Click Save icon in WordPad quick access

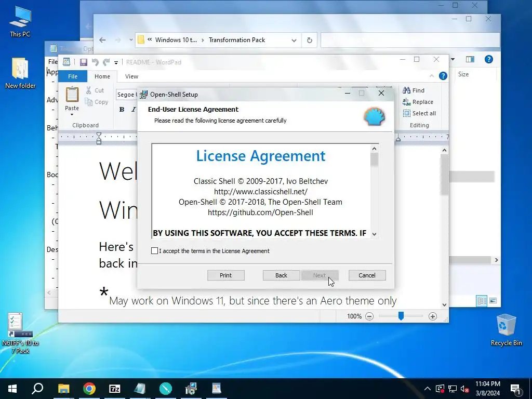pyautogui.click(x=84, y=62)
